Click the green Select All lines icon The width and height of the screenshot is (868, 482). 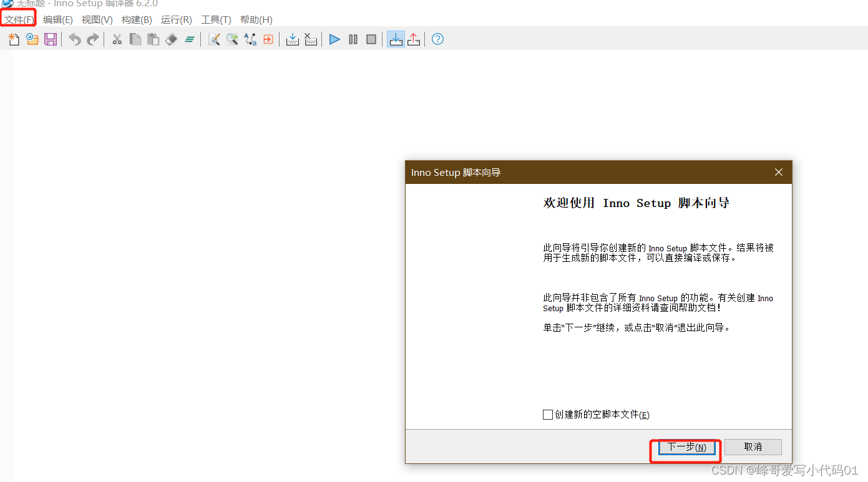189,39
